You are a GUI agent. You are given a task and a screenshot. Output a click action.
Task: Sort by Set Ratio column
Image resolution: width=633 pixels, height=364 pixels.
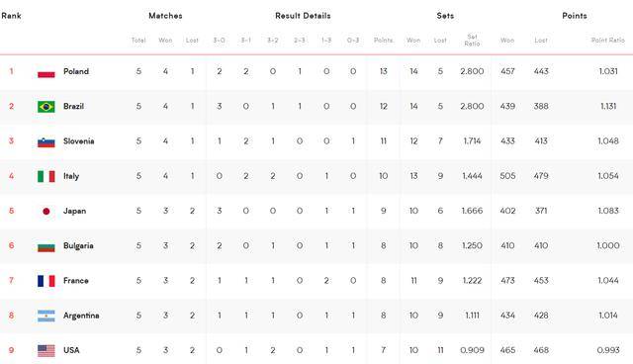tap(472, 40)
